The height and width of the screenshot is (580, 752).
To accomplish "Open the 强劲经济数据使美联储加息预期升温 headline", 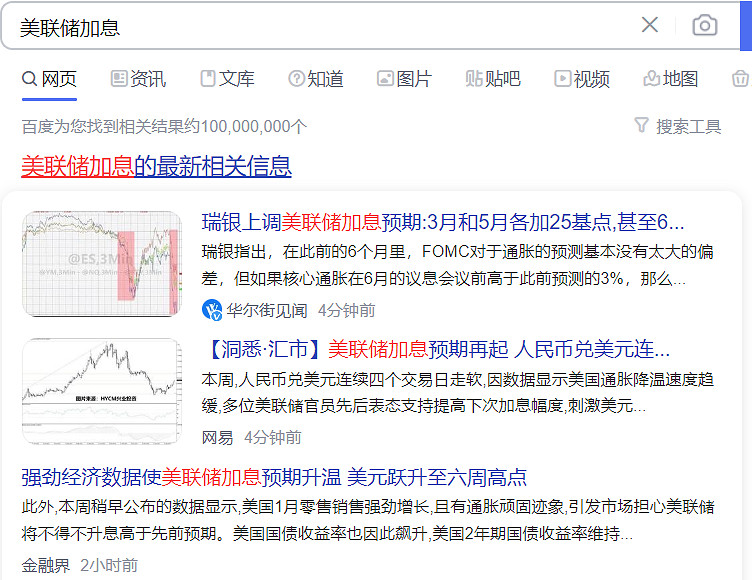I will pyautogui.click(x=274, y=477).
